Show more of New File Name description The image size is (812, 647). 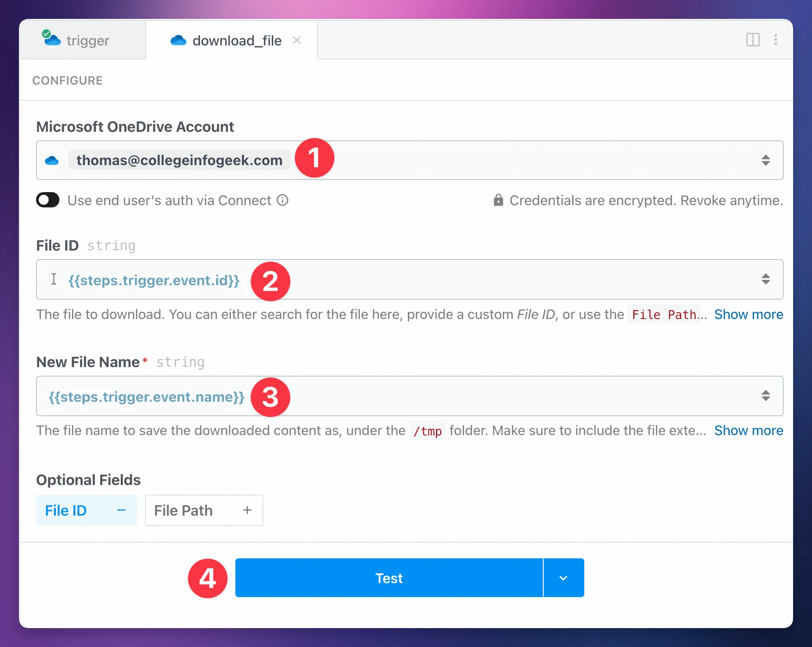[x=749, y=430]
